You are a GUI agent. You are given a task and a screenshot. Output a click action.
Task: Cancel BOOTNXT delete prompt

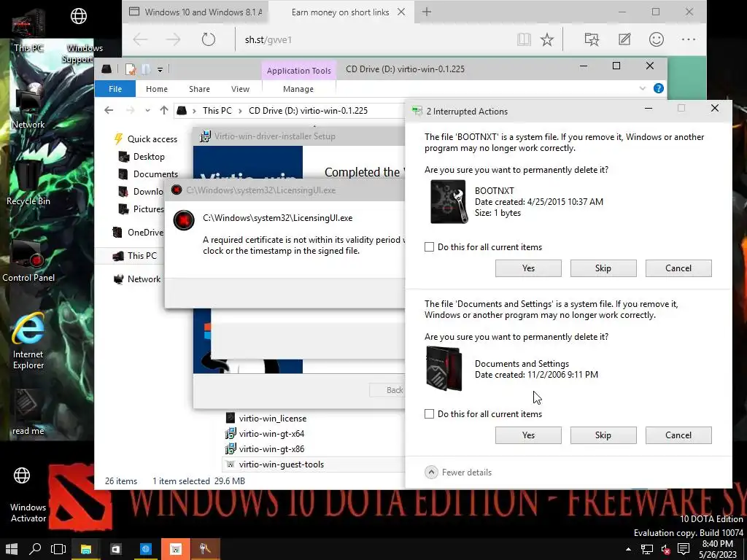click(x=678, y=268)
